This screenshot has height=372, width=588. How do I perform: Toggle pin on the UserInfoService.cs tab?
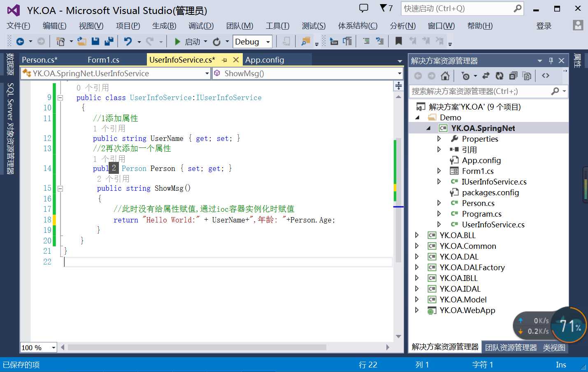224,60
